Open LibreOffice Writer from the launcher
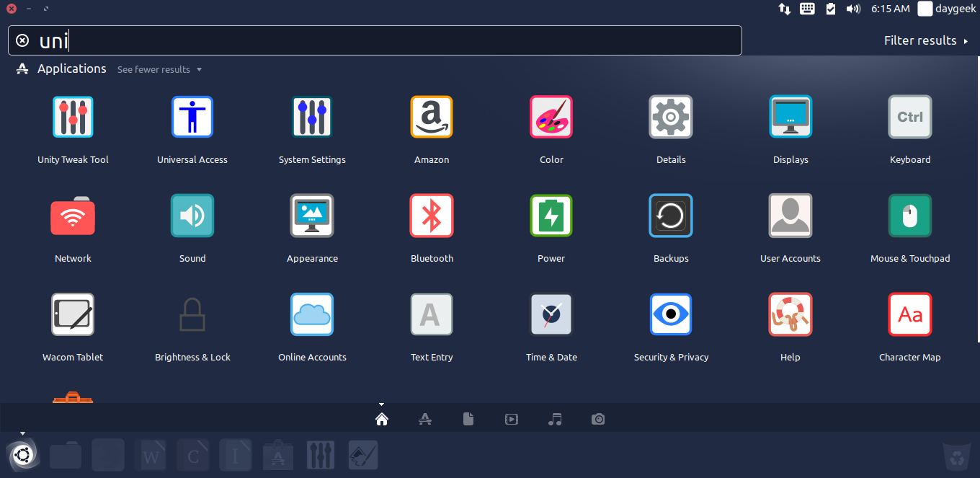Viewport: 980px width, 478px height. (150, 455)
